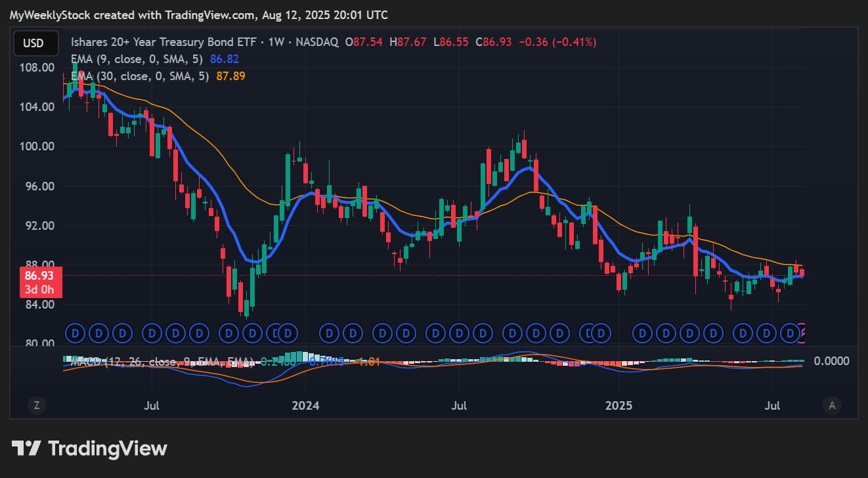Click the EMA value 87.89
This screenshot has height=478, width=868.
click(x=230, y=76)
